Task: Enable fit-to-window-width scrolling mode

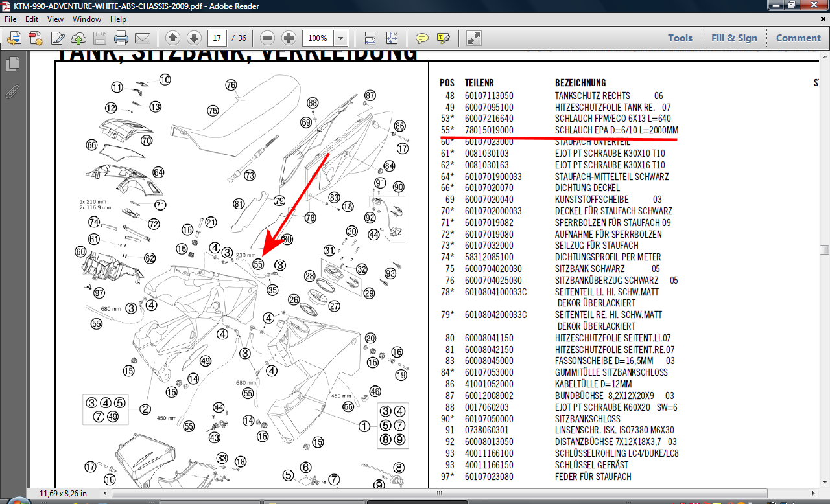Action: 370,38
